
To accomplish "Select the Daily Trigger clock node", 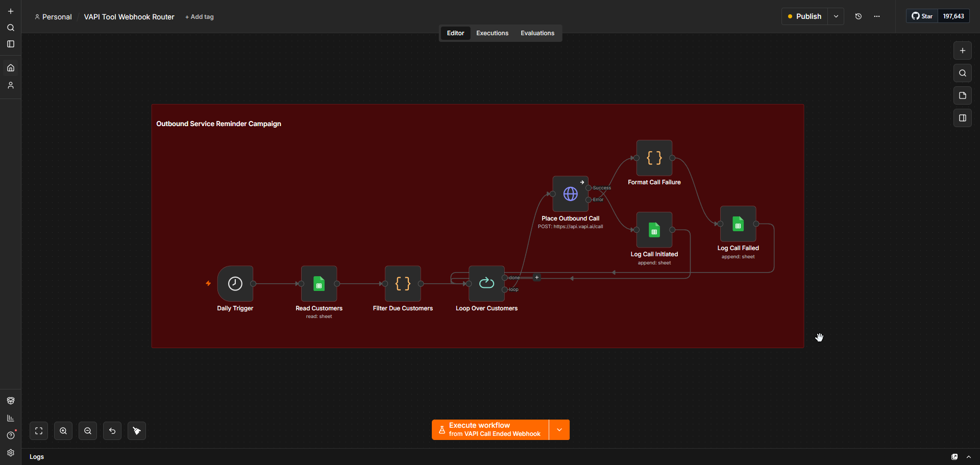I will (x=235, y=283).
